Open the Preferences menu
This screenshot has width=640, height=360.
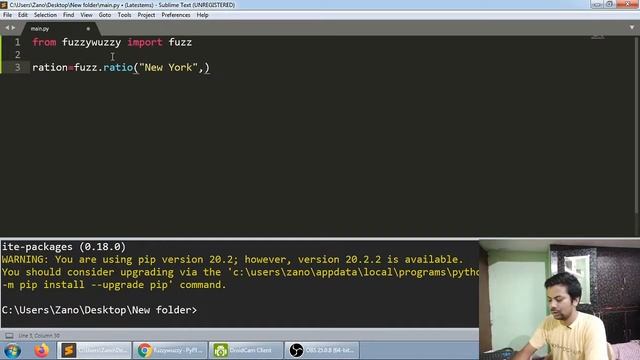176,15
